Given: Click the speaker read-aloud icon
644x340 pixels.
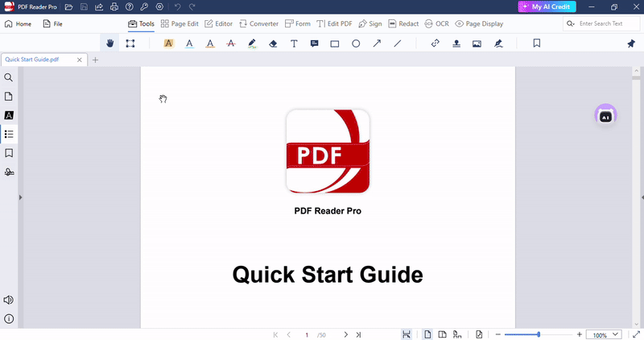Looking at the screenshot, I should click(8, 300).
